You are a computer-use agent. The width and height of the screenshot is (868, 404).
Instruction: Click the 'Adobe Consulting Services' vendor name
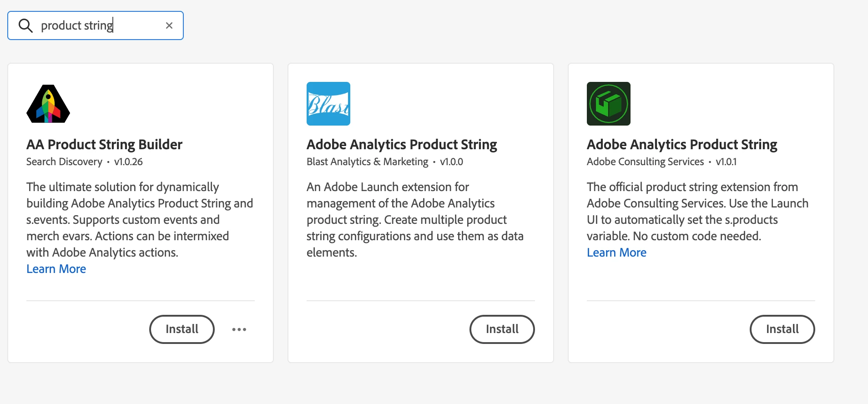645,162
